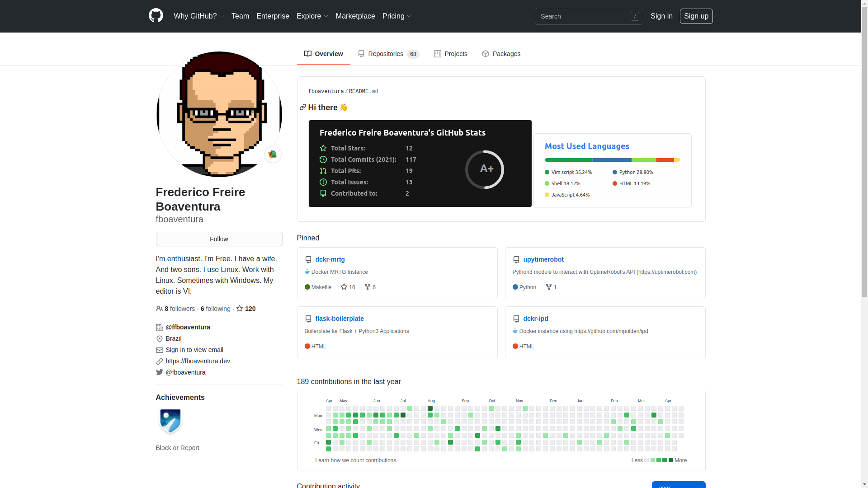Click the repo icon beside upytimerobot

pyautogui.click(x=516, y=260)
